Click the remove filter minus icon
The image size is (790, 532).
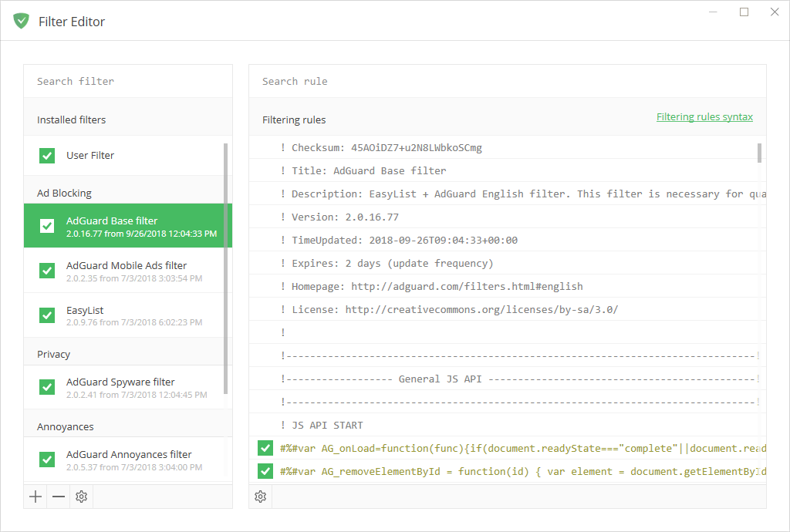[59, 497]
